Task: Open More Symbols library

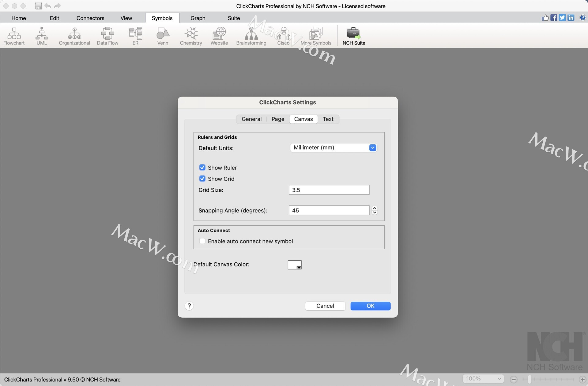Action: coord(316,36)
